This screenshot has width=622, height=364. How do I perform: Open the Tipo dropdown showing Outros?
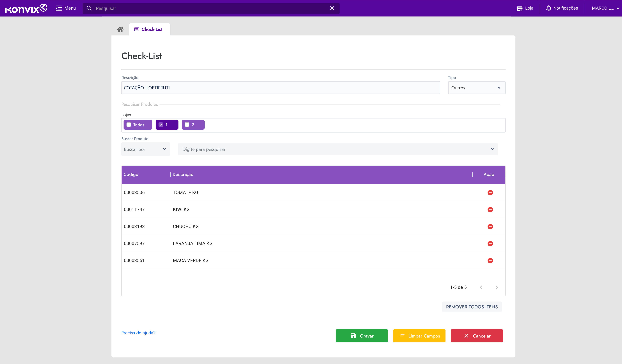tap(476, 88)
